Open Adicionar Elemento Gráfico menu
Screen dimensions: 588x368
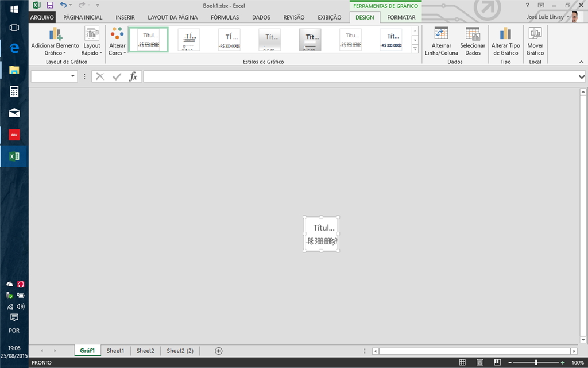(55, 41)
